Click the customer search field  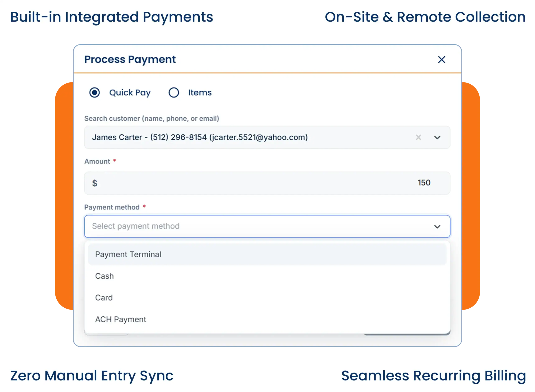tap(267, 137)
